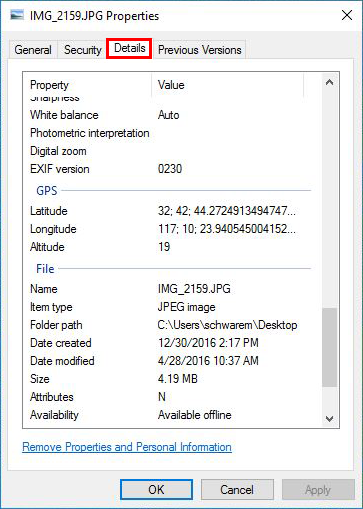The height and width of the screenshot is (509, 363).
Task: Select the EXIF version property label
Action: coord(60,169)
